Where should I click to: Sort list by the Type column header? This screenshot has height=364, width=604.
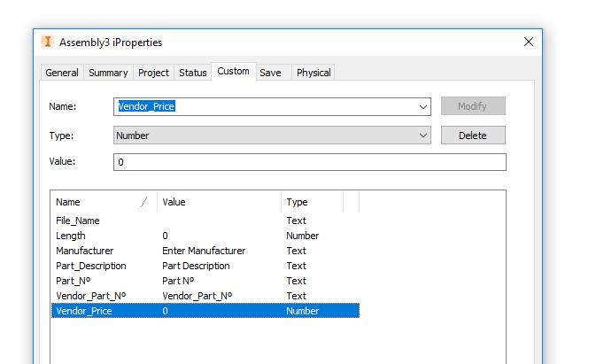click(x=313, y=202)
